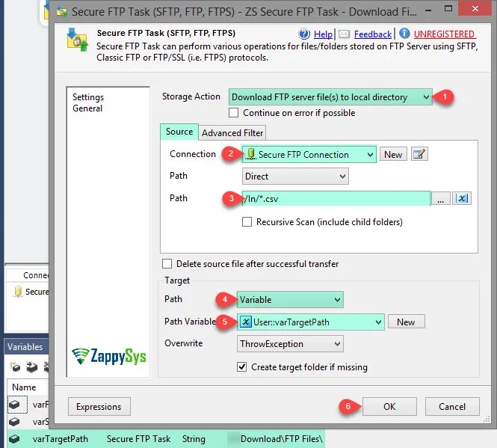Open the Help link
The width and height of the screenshot is (497, 448).
[x=323, y=34]
